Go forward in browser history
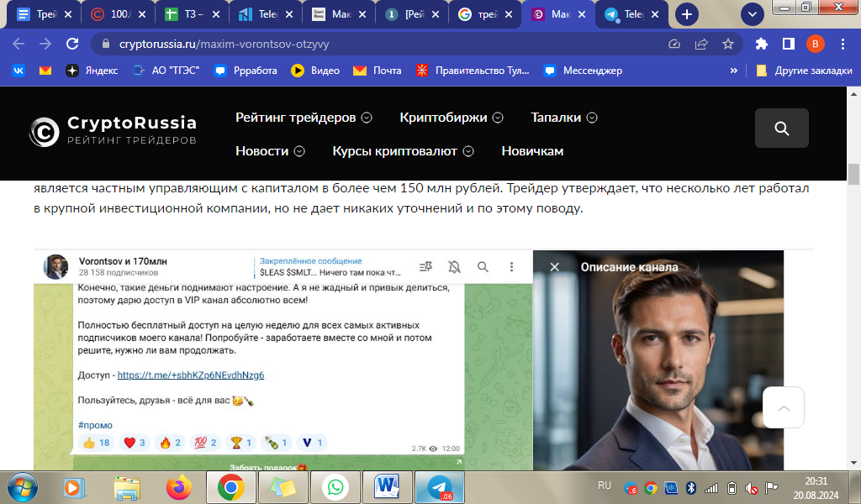 [45, 44]
